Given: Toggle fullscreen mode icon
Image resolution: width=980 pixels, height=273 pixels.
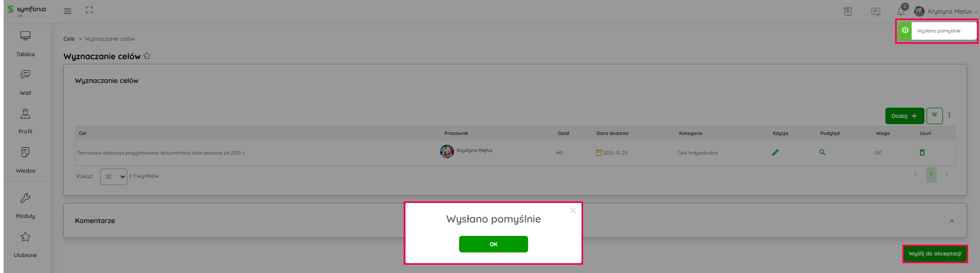Looking at the screenshot, I should tap(89, 10).
